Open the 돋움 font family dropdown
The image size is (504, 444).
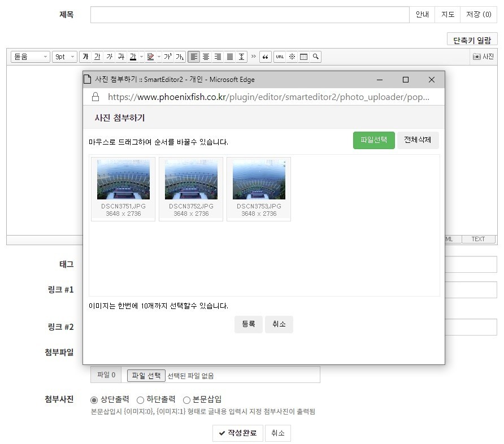coord(31,57)
